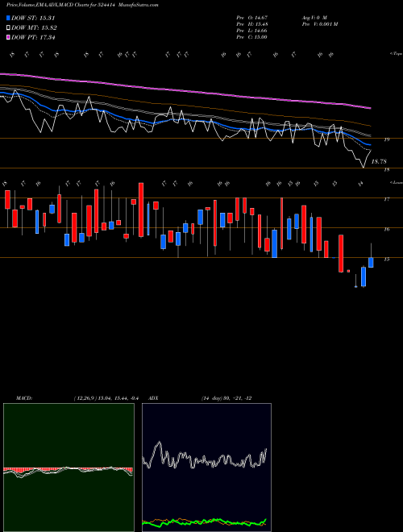This screenshot has width=403, height=532.
Task: Click the MACD: panel title
Action: point(23,398)
